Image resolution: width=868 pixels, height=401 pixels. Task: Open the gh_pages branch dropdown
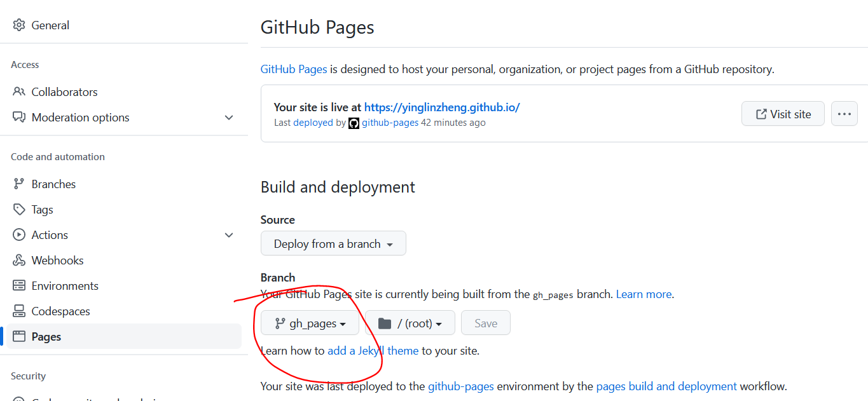click(310, 323)
